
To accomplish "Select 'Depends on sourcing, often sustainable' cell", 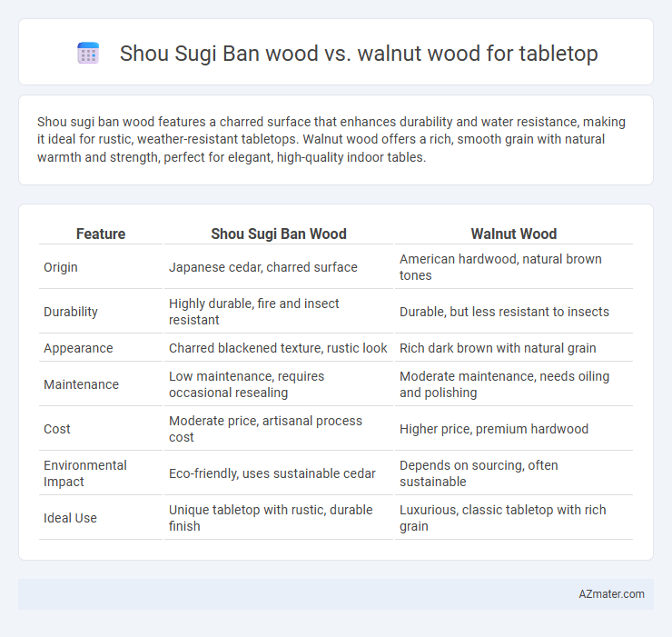I will [479, 473].
